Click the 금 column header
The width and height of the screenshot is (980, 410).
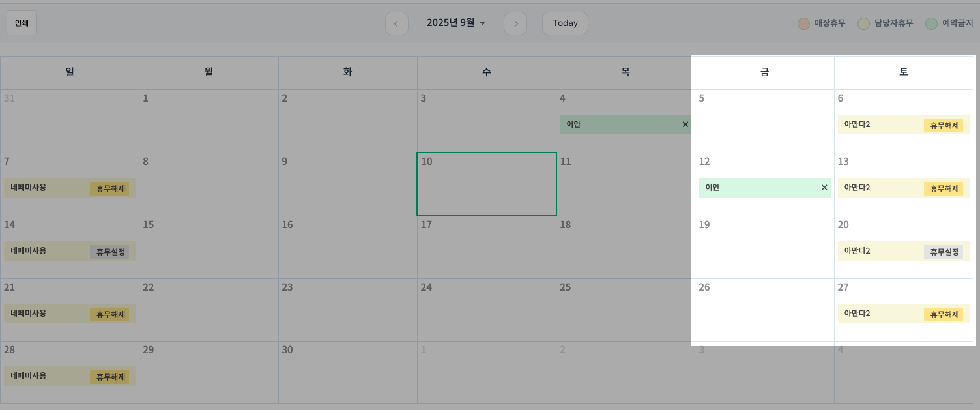coord(764,72)
